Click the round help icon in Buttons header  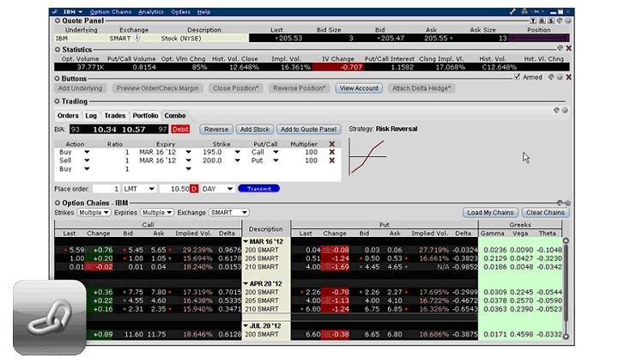[560, 77]
